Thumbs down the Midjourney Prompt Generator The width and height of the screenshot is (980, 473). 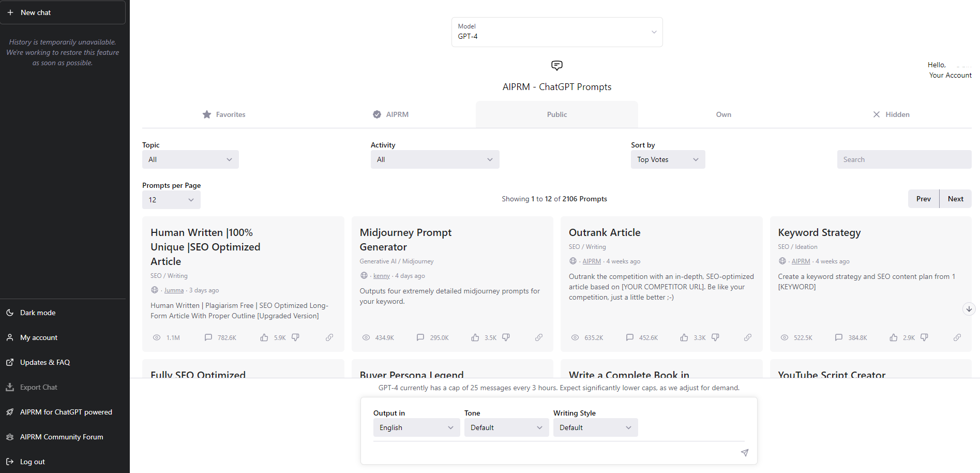click(x=506, y=337)
